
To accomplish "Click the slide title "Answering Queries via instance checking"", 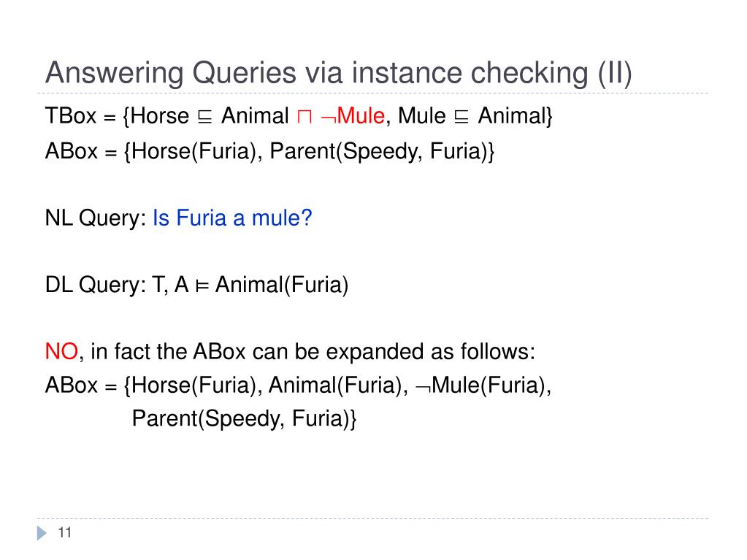I will 317,73.
